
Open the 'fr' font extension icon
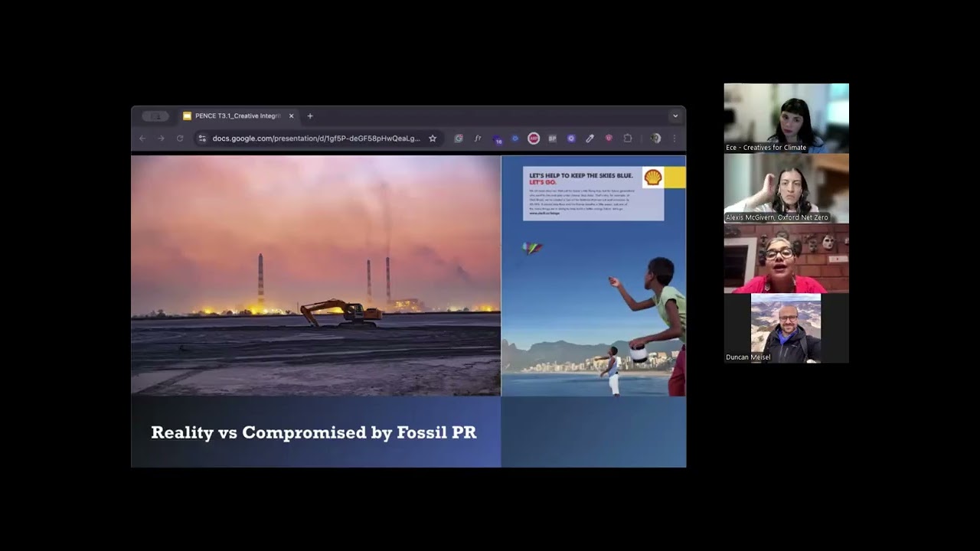478,139
